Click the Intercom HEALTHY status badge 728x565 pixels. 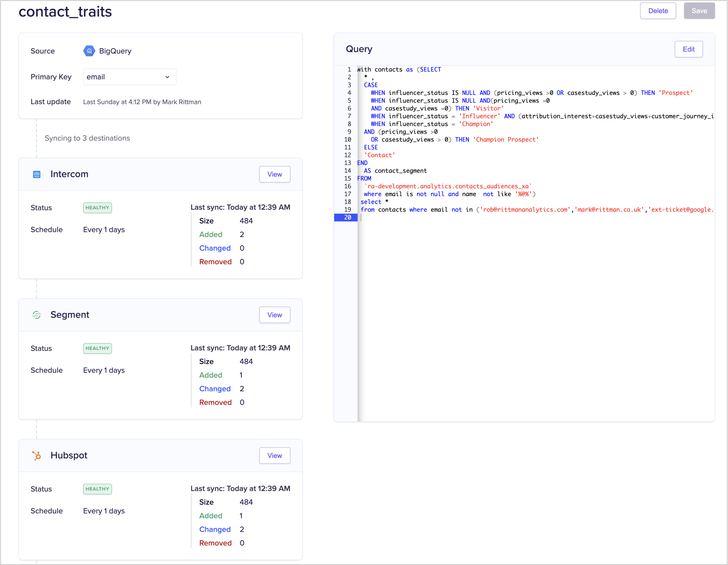[97, 208]
